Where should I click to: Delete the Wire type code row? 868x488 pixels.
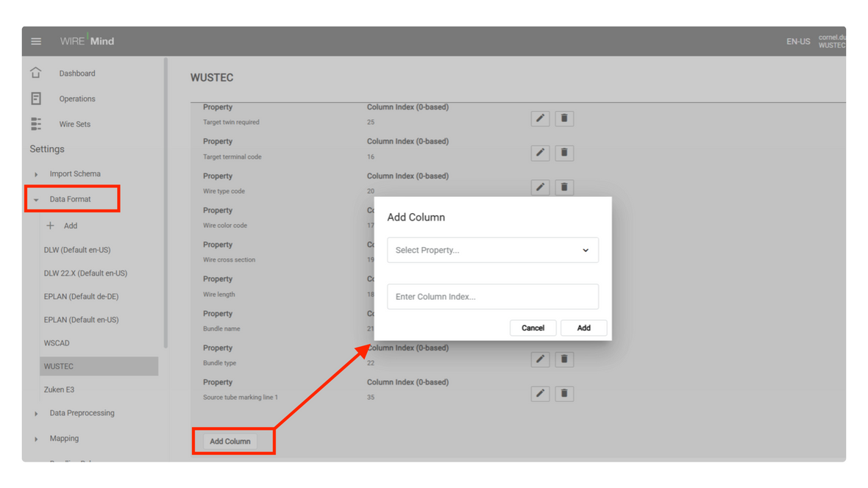564,187
